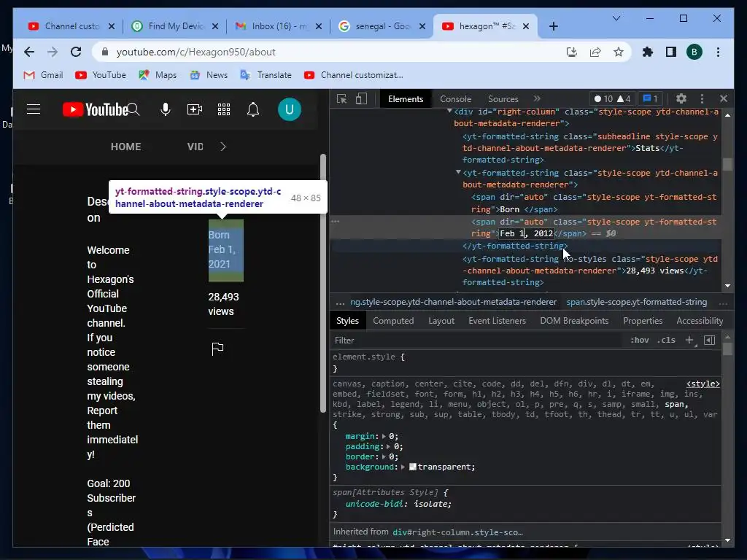Open the DevTools Sources tab
Screen dimensions: 747x560
click(503, 98)
